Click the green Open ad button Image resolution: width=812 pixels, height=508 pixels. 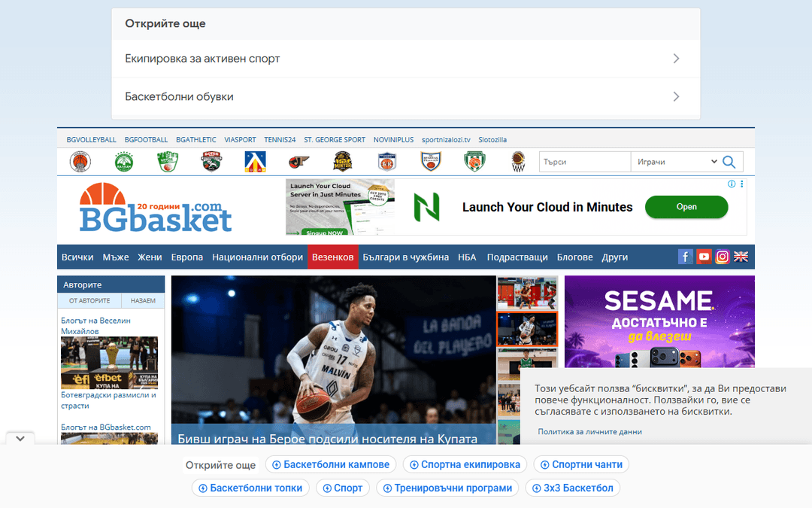686,207
